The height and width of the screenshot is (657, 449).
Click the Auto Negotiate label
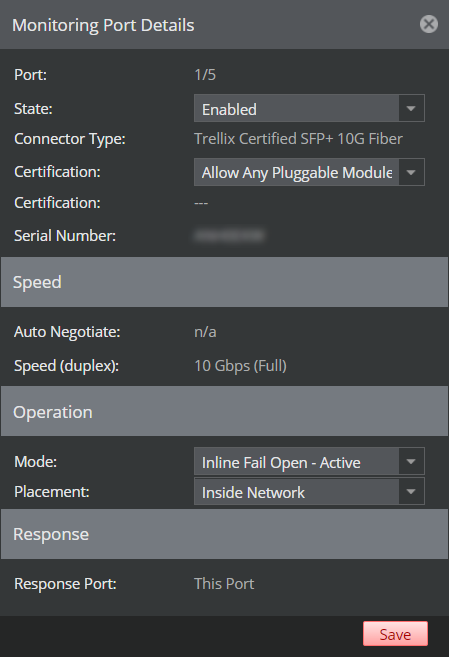67,332
